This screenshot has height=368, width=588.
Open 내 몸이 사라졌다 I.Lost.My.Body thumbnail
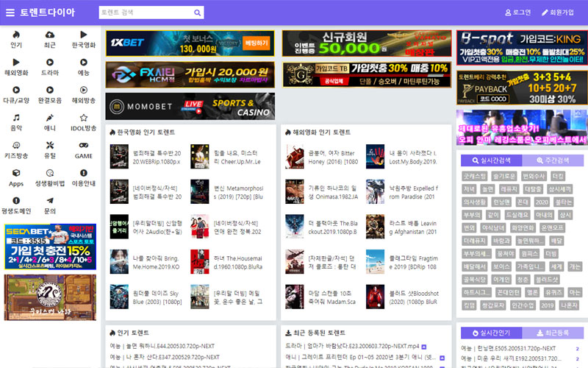coord(375,157)
